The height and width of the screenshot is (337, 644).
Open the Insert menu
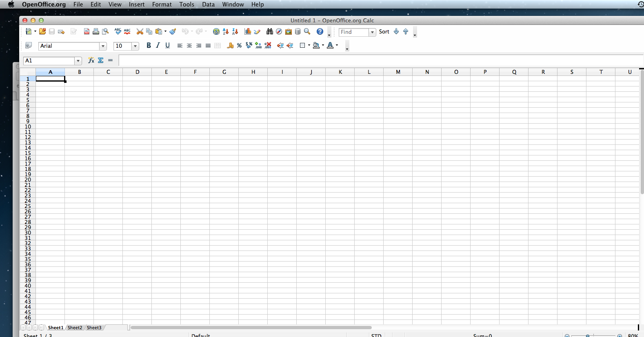[x=137, y=4]
